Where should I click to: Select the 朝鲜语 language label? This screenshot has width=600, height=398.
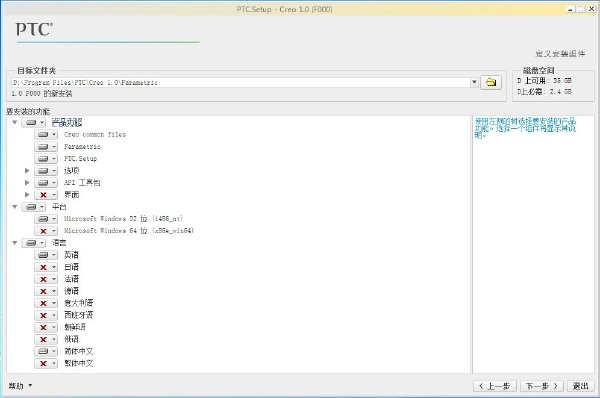tap(75, 327)
